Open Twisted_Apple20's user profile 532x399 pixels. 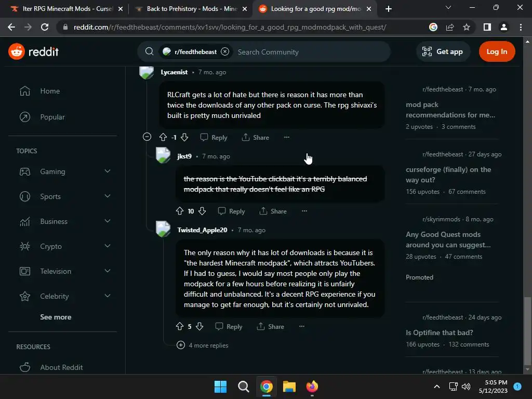[202, 230]
